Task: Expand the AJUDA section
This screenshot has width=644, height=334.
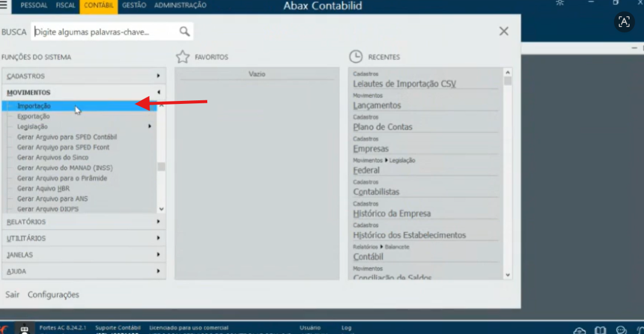Action: click(x=84, y=271)
